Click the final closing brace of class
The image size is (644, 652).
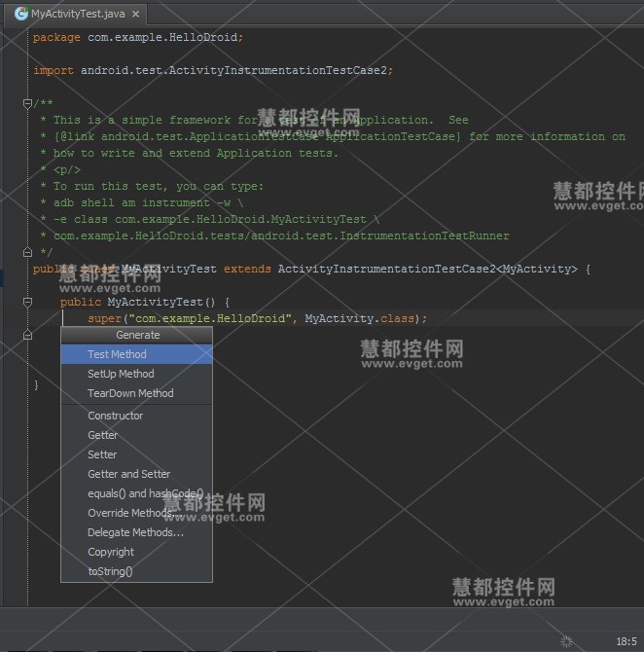click(x=36, y=385)
